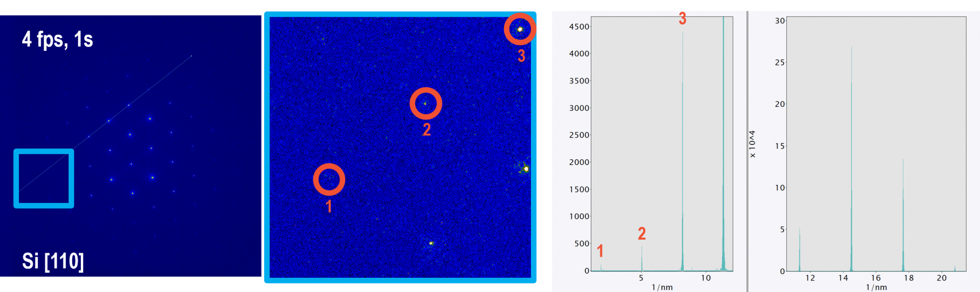Click the red circle labeled 2 in zoomed image
Screen dimensions: 980x292
point(426,103)
